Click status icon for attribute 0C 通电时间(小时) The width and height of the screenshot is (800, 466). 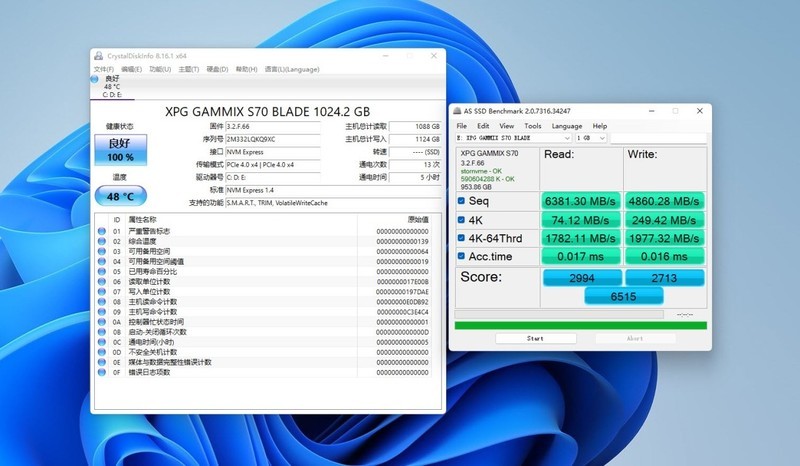pos(102,342)
